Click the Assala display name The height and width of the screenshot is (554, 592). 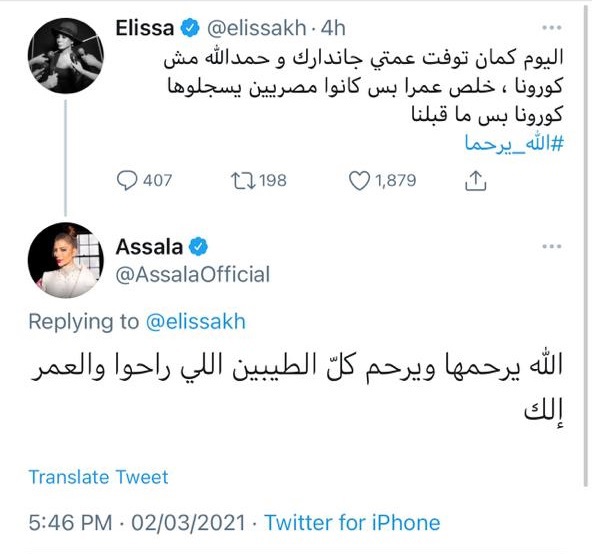[x=149, y=247]
